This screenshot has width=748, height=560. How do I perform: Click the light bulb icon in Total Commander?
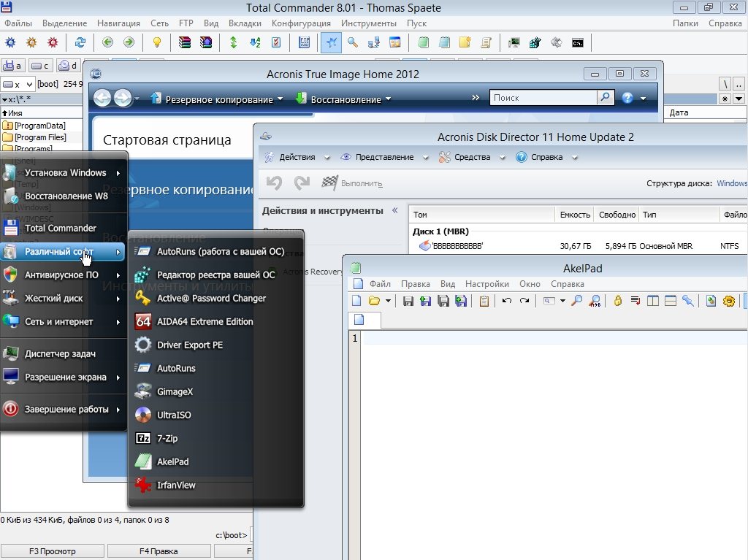pos(156,42)
